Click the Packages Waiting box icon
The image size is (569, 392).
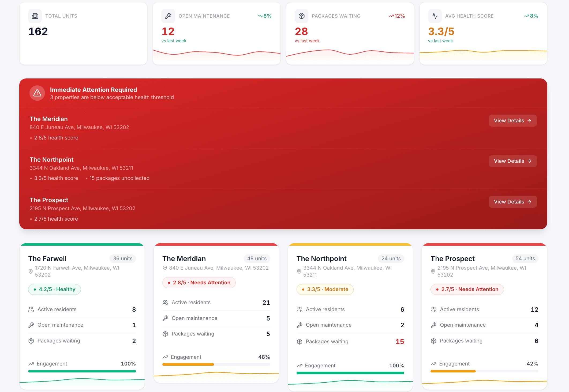click(302, 16)
